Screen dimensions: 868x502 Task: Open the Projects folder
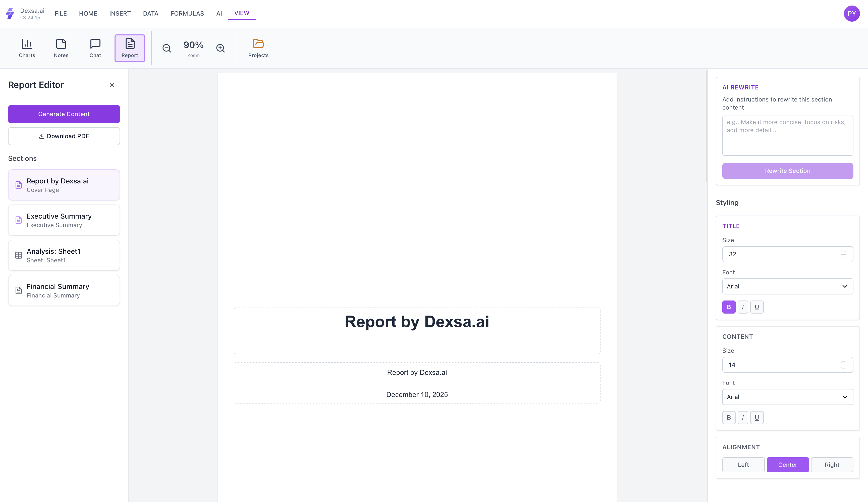point(258,48)
